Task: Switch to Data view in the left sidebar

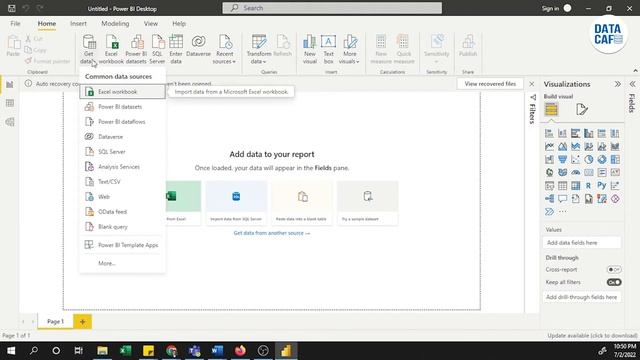Action: tap(10, 103)
